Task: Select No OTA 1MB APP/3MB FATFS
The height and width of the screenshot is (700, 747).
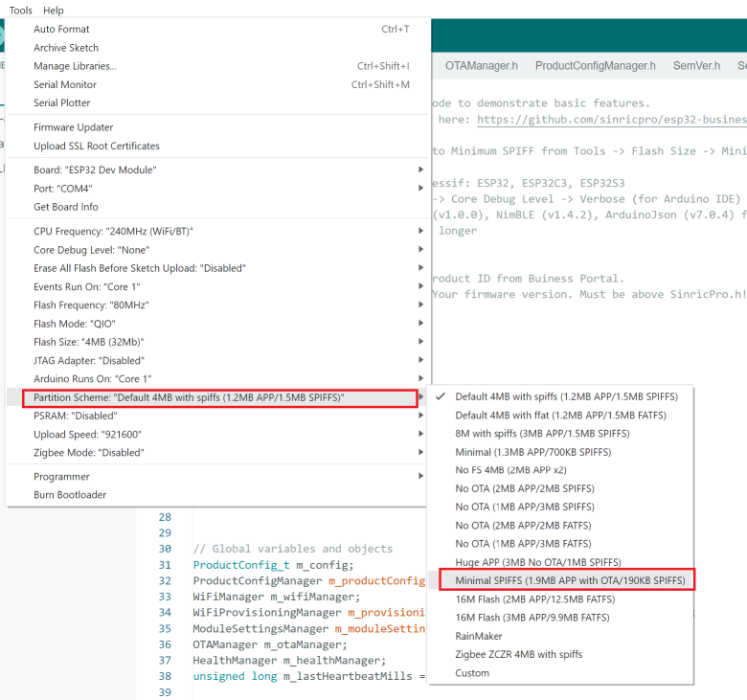Action: coord(560,543)
